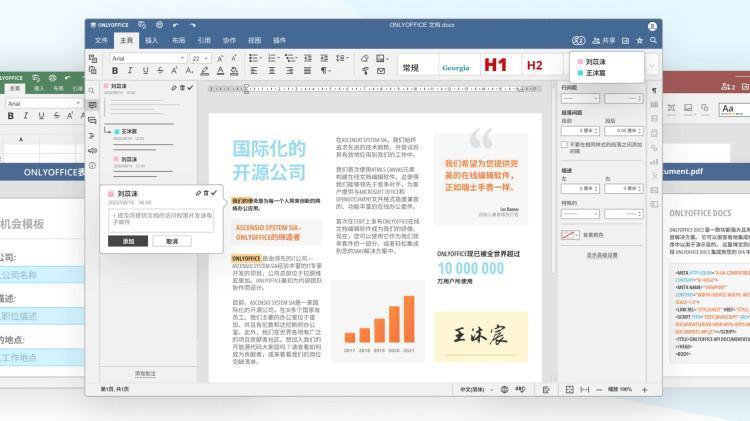Click the copy style paintbrush icon
750x421 pixels.
coord(365,71)
